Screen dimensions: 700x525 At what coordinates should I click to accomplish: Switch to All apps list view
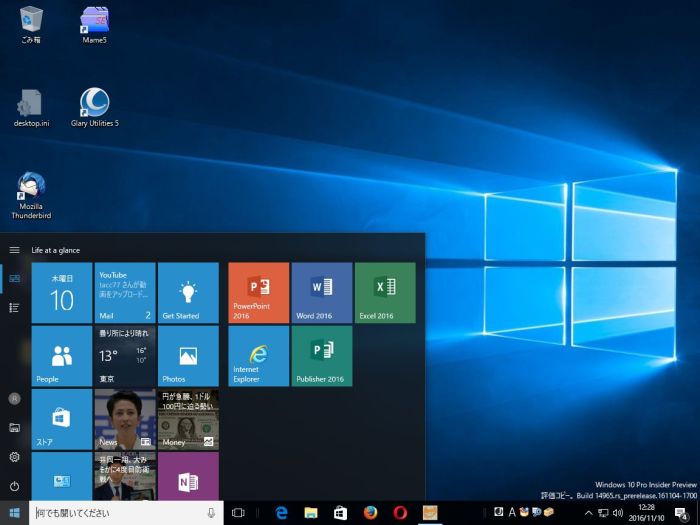(x=14, y=307)
